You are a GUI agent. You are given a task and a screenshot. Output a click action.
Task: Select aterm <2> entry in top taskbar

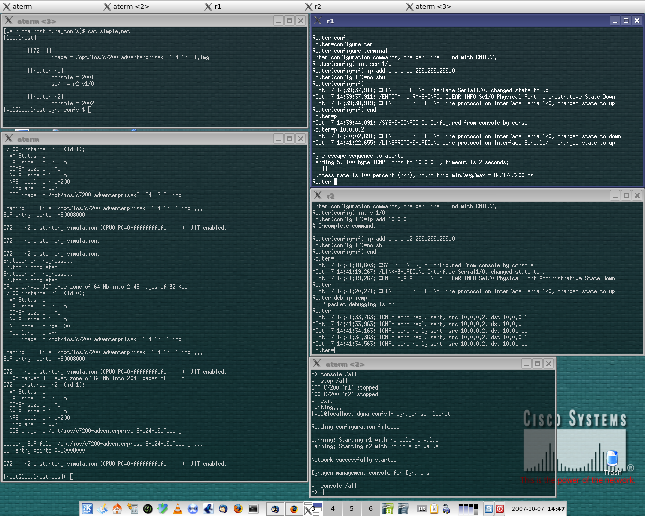127,6
